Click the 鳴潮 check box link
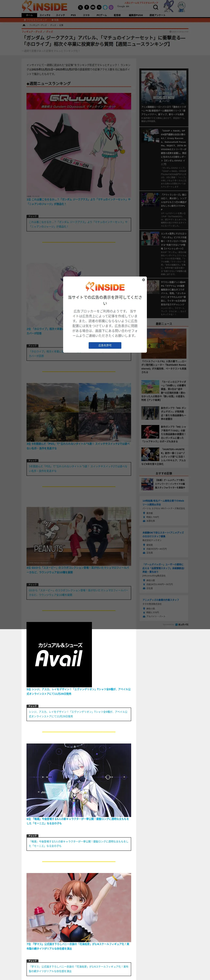This screenshot has width=210, height=980. [79, 843]
